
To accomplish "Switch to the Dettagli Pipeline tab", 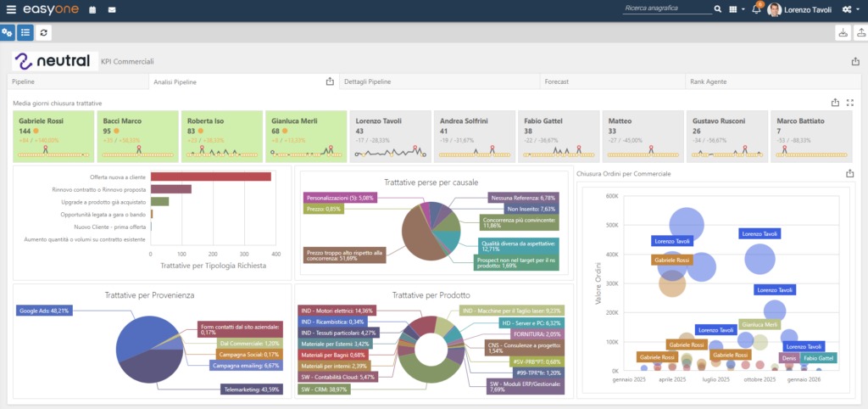I will (x=368, y=81).
